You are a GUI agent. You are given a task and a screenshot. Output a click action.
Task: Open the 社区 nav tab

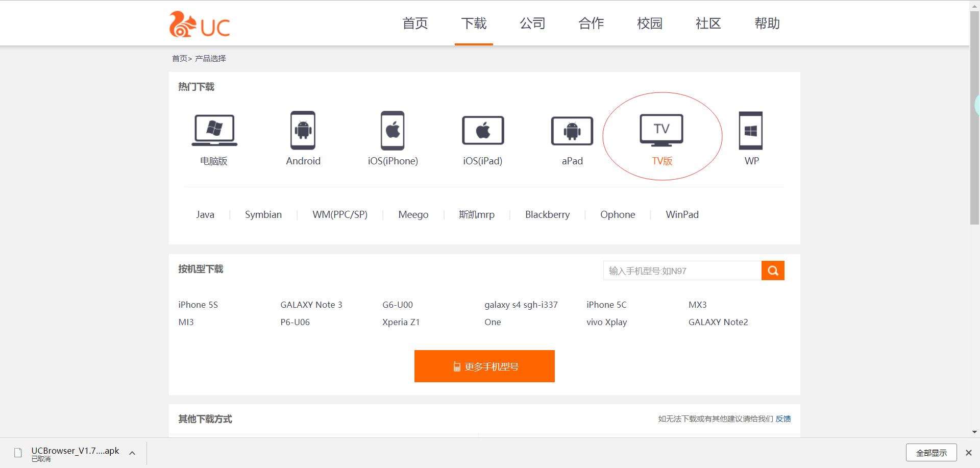click(708, 23)
